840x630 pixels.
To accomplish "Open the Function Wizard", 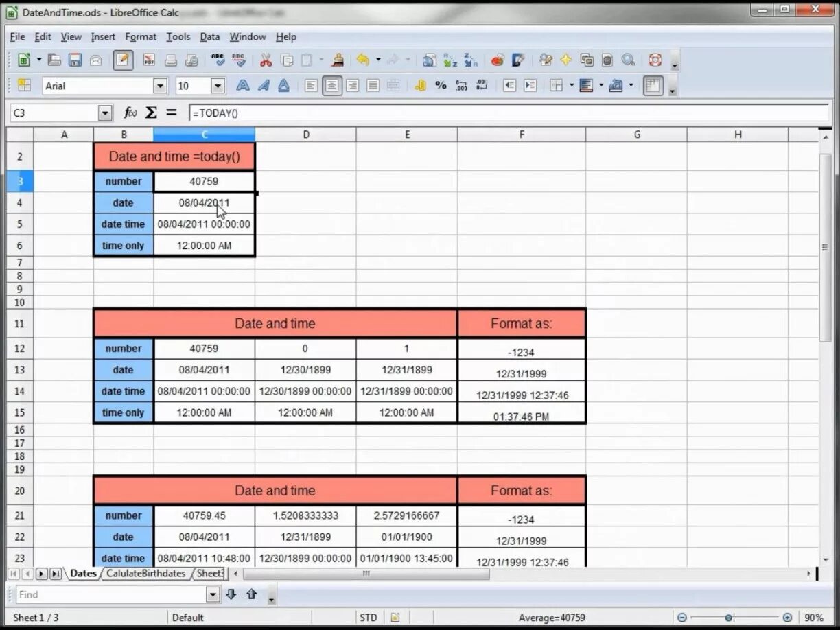I will (x=130, y=113).
